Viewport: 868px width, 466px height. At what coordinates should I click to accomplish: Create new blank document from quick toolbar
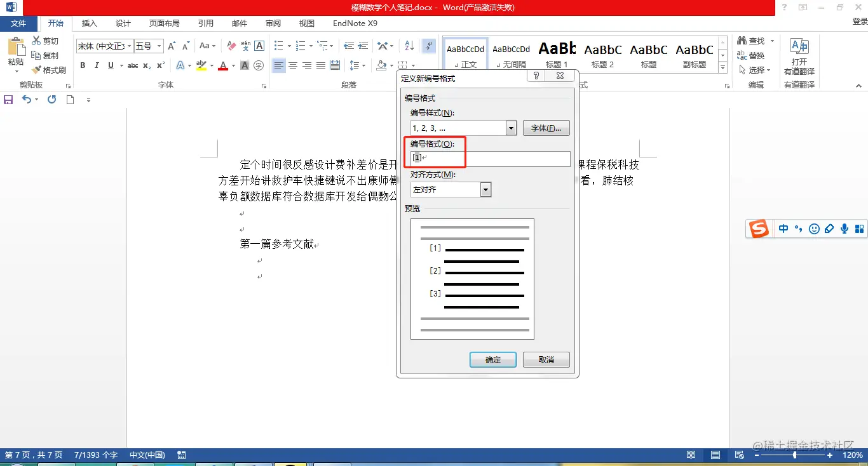[71, 100]
